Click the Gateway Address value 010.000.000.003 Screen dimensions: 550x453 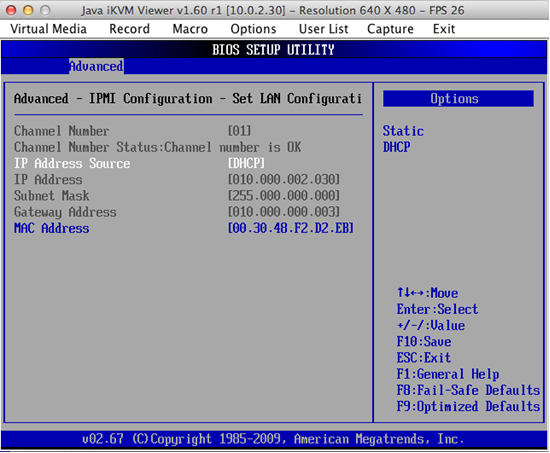pos(284,212)
